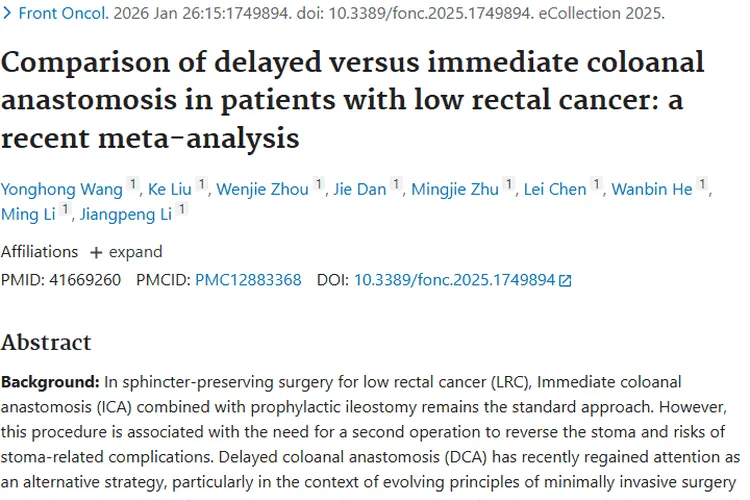
Task: Click affiliation superscript next to Yonghong Wang
Action: (x=133, y=185)
